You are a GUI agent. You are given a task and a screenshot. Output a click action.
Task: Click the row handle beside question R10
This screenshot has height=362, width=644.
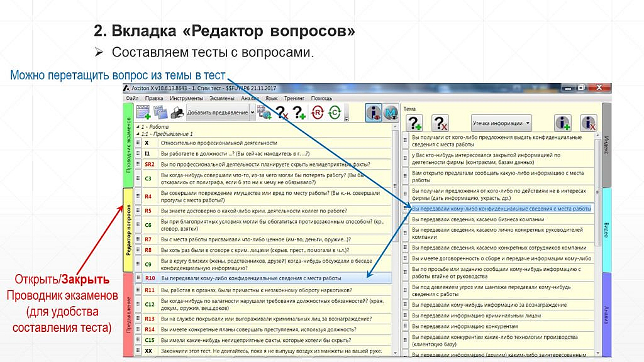coord(138,278)
